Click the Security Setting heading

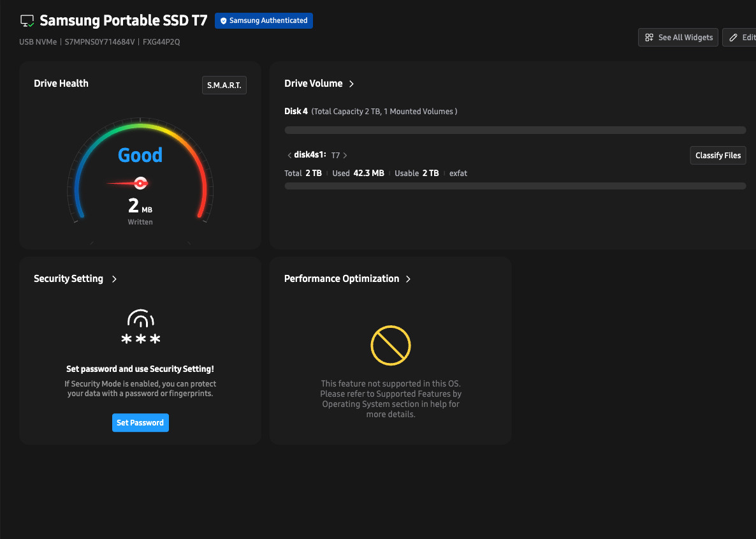pyautogui.click(x=68, y=278)
